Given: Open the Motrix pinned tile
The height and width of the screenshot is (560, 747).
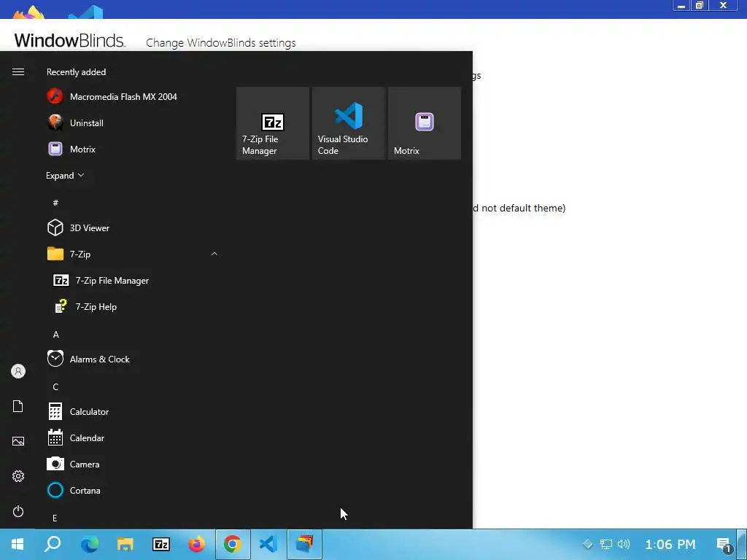Looking at the screenshot, I should 425,123.
